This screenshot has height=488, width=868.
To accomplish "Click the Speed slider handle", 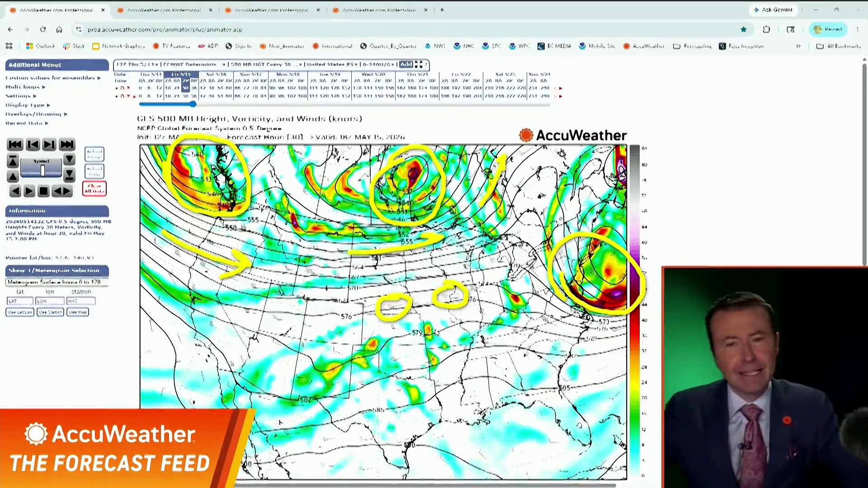I will click(x=43, y=171).
